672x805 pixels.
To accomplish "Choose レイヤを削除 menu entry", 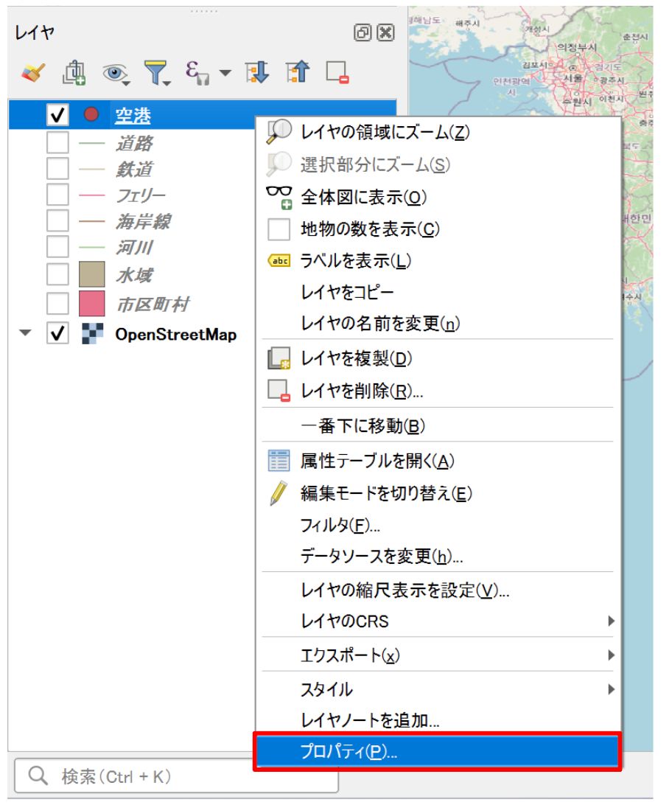I will (x=438, y=391).
